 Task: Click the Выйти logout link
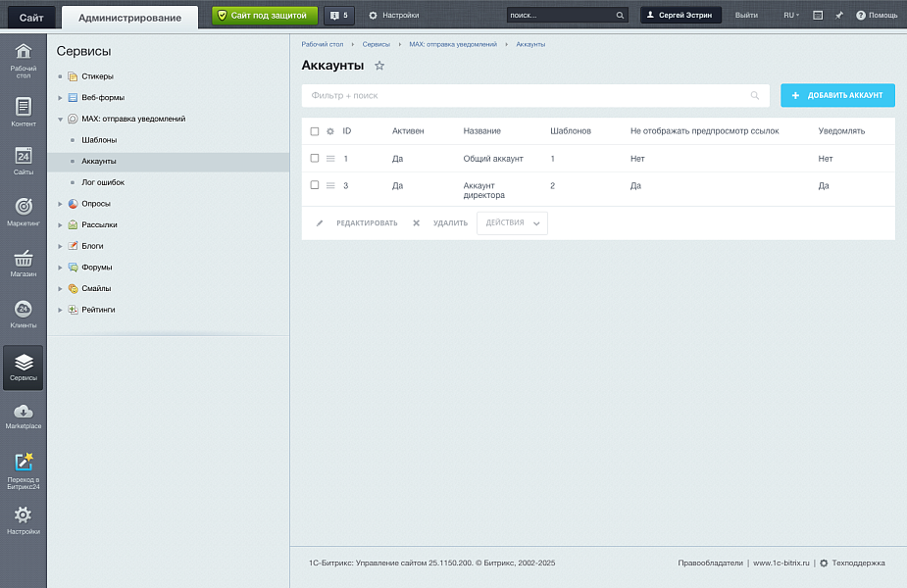coord(746,16)
